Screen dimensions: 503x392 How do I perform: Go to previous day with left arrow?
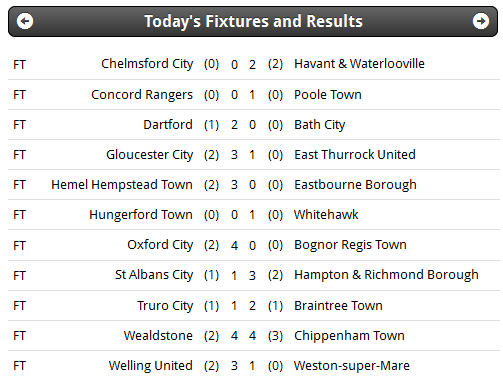(25, 21)
